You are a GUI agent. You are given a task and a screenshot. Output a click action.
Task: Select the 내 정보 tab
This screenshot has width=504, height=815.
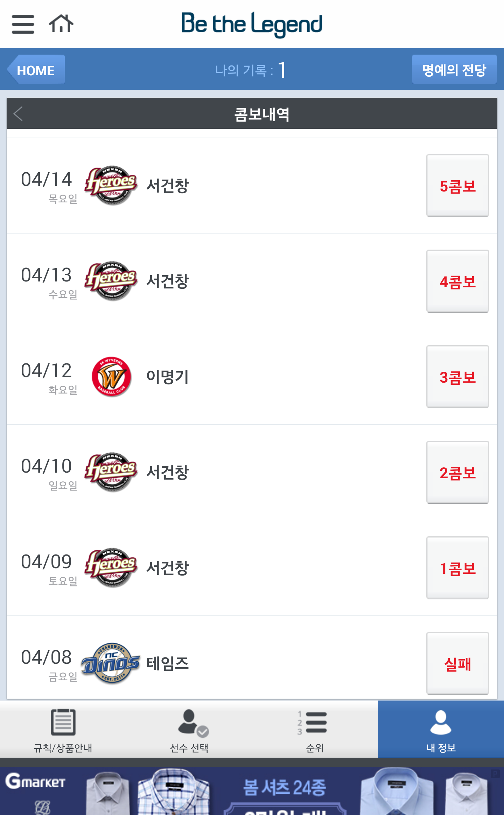click(441, 730)
